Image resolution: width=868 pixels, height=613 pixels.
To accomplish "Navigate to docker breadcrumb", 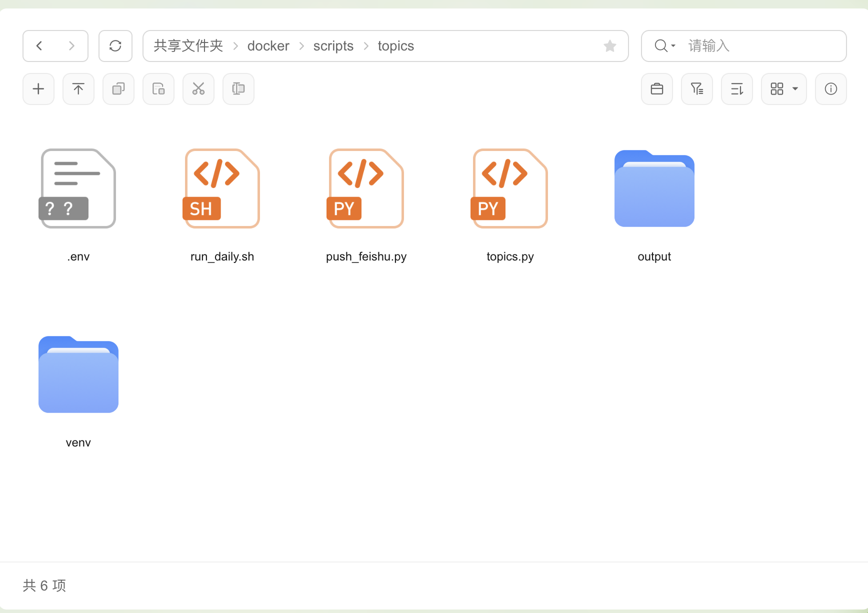I will 268,46.
